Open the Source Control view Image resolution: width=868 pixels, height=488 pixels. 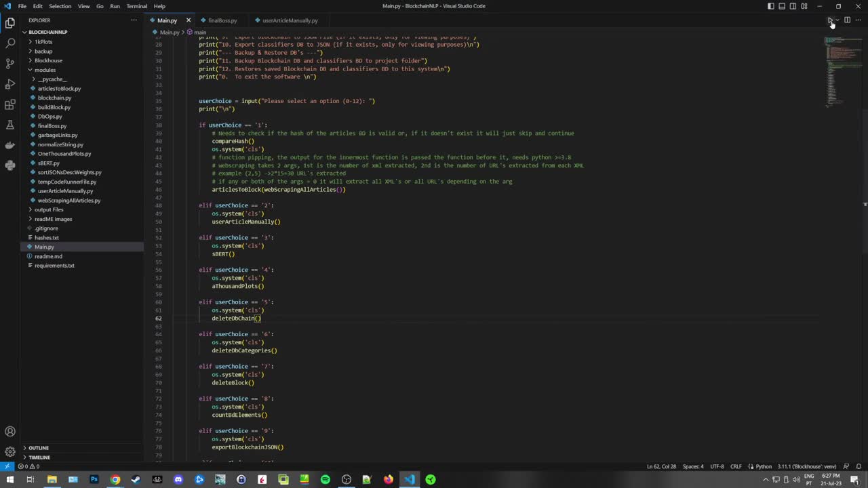click(x=10, y=63)
